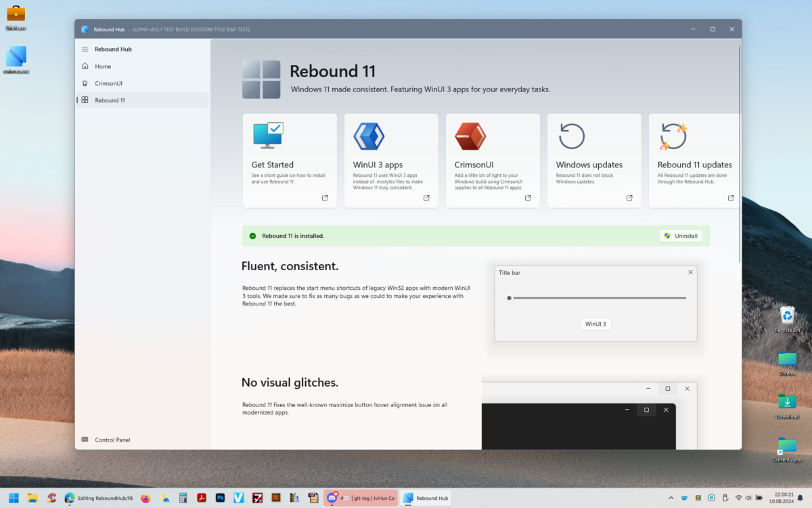
Task: Click the Uninstall button for Rebound 11
Action: 681,235
